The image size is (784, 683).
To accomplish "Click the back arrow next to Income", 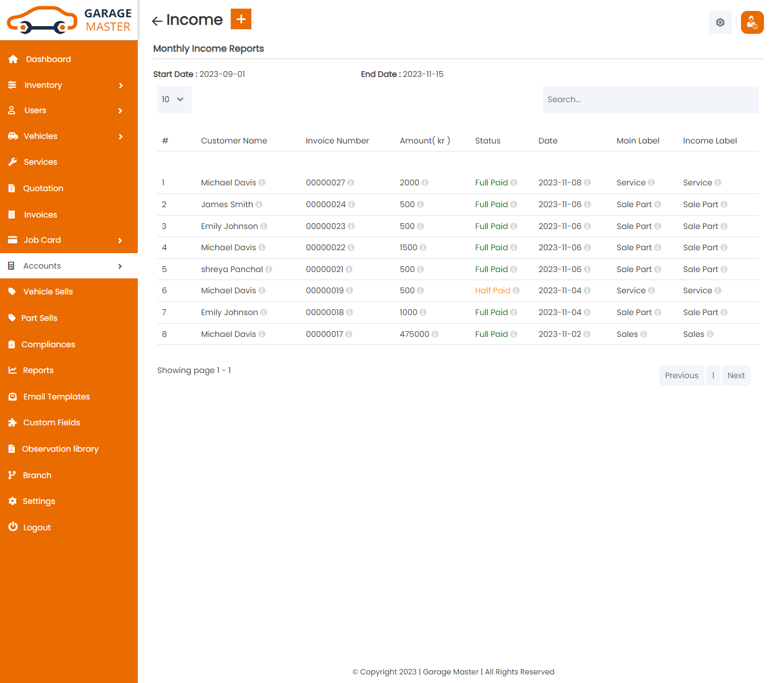I will click(x=157, y=21).
